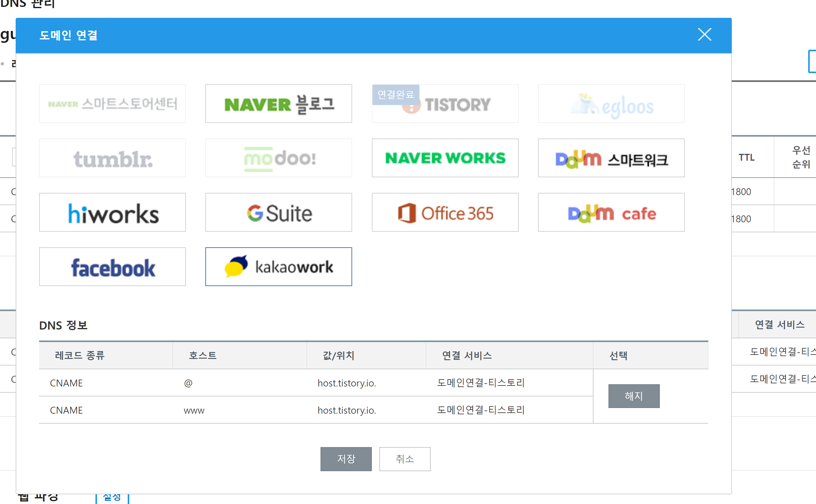Choose the kakaowork service tile
Viewport: 816px width, 504px height.
click(279, 267)
